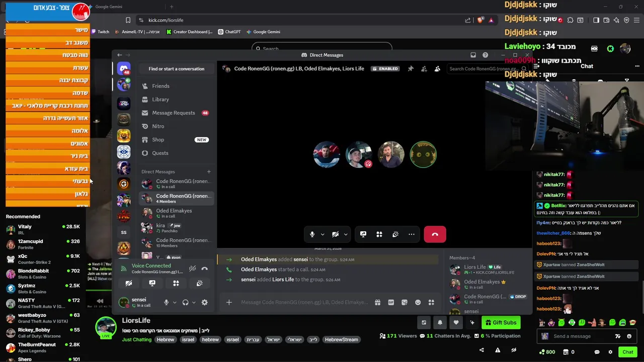
Task: Select Liors Life in members list
Action: [488, 269]
